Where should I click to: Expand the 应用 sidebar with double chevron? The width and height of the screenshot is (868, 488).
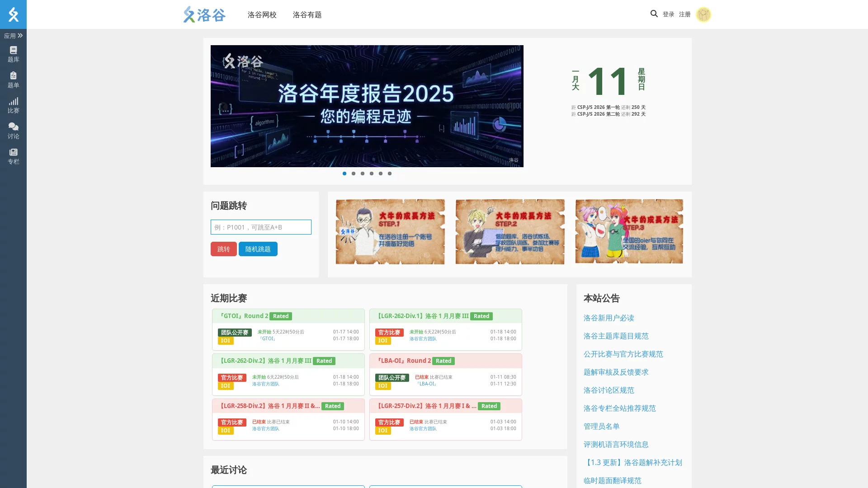13,36
